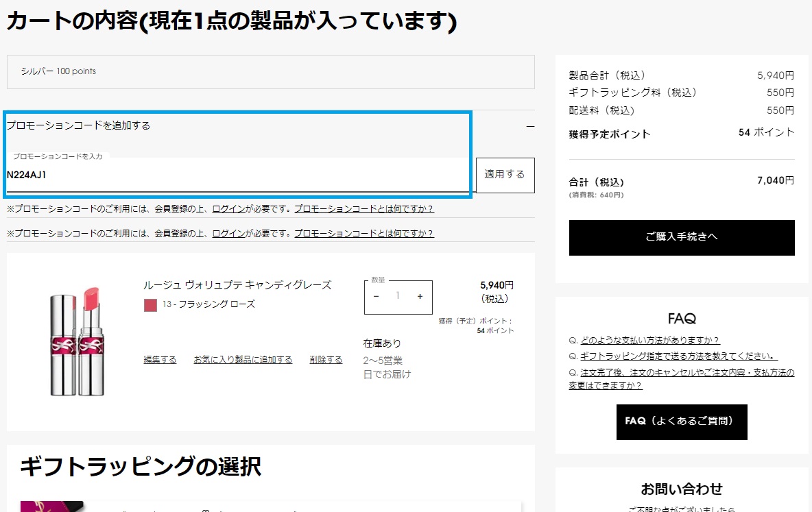
Task: Click the 合計（税込）label
Action: [x=597, y=182]
